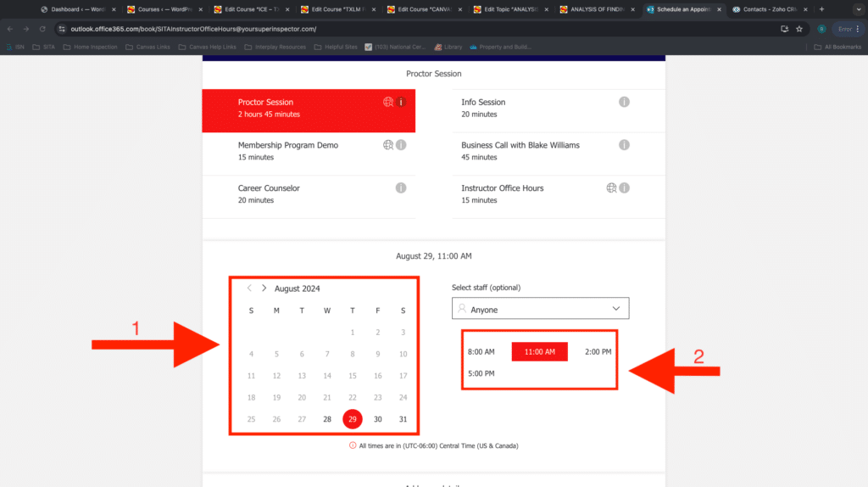Open the Select staff Anyone dropdown
868x487 pixels.
click(x=540, y=310)
